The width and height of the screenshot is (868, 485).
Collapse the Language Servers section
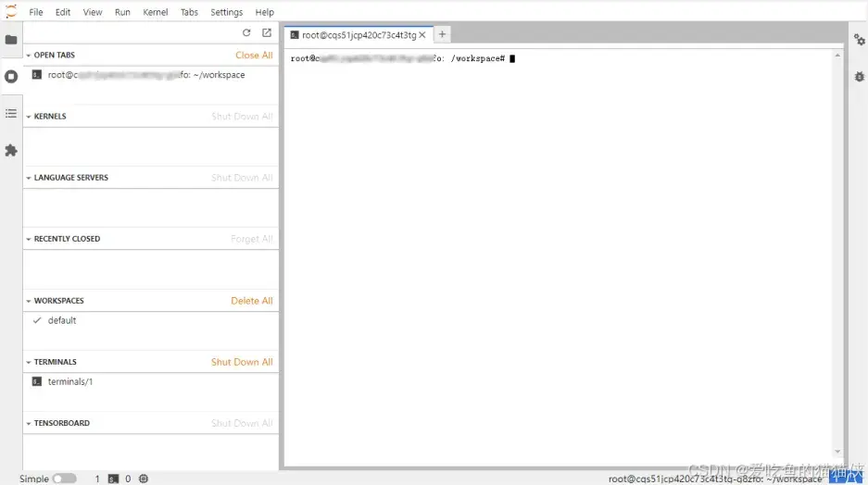(x=28, y=178)
